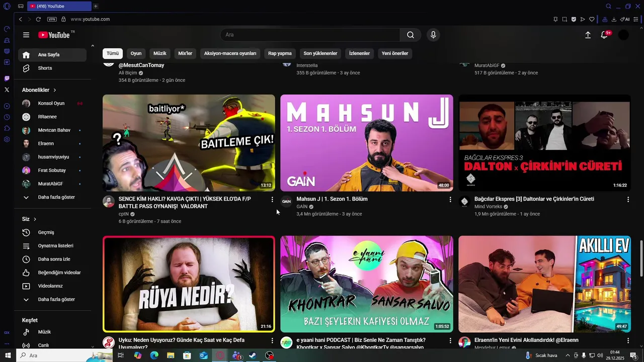Select the Son yüklenenler chip
Viewport: 644px width, 362px height.
(320, 53)
